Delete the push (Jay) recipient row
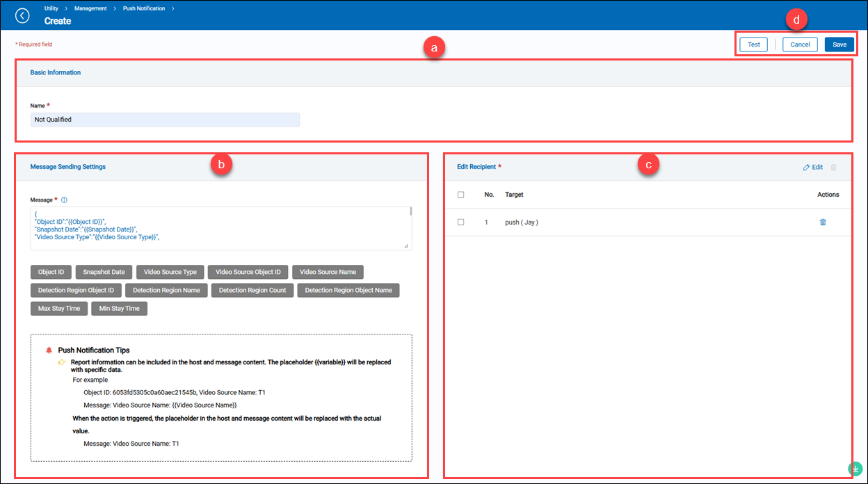This screenshot has width=868, height=484. tap(823, 223)
